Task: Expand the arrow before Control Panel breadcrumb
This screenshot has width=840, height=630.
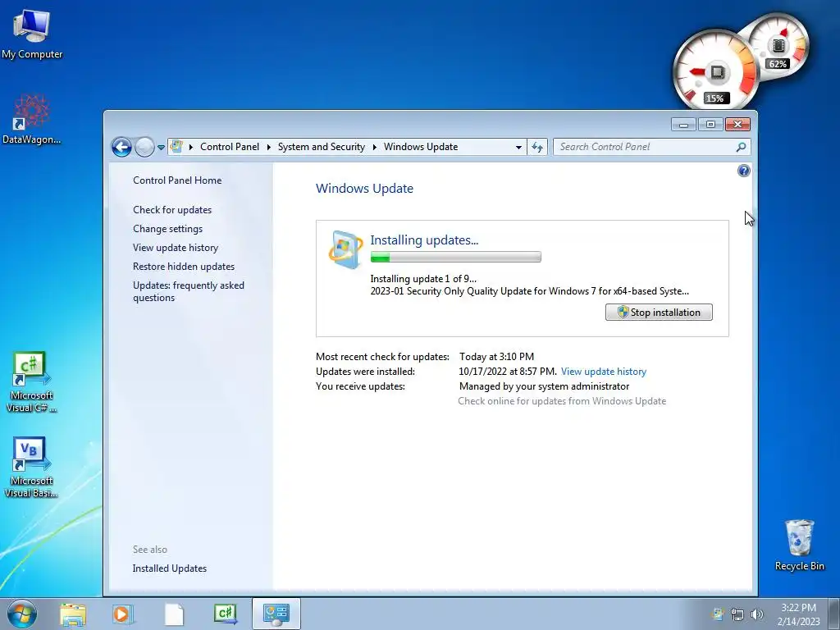Action: [190, 147]
